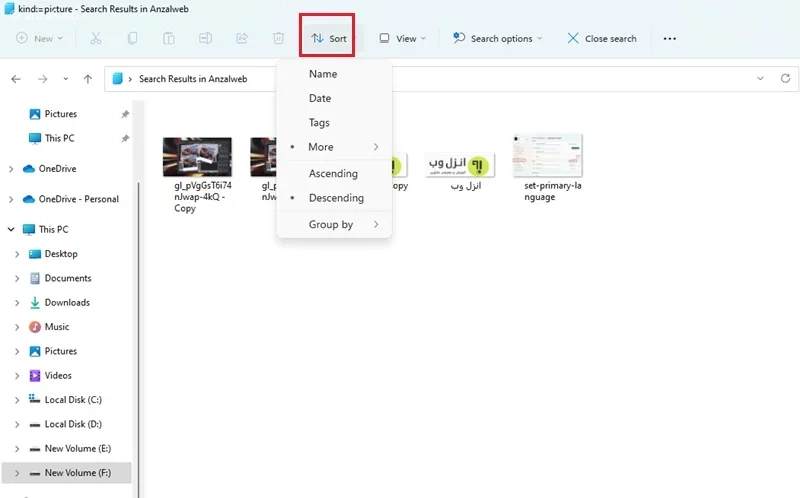
Task: Open the View dropdown
Action: pos(402,39)
